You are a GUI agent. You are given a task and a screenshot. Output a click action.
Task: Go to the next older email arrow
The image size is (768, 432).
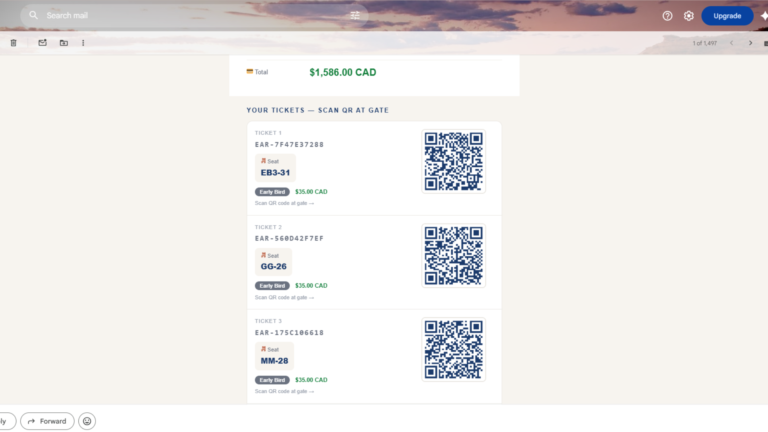[750, 43]
